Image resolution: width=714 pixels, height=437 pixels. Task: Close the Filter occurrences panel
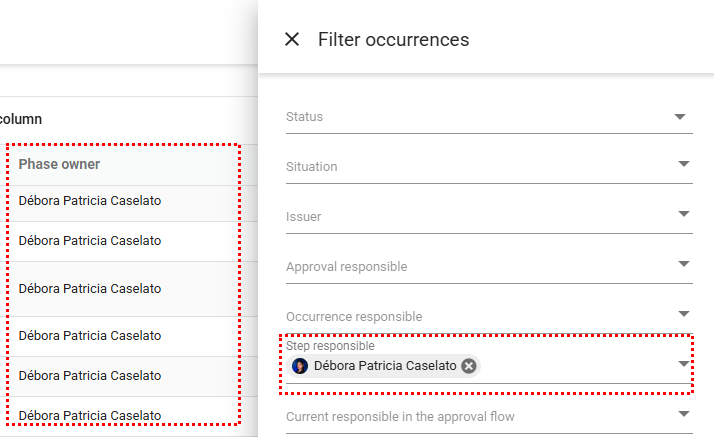tap(292, 39)
